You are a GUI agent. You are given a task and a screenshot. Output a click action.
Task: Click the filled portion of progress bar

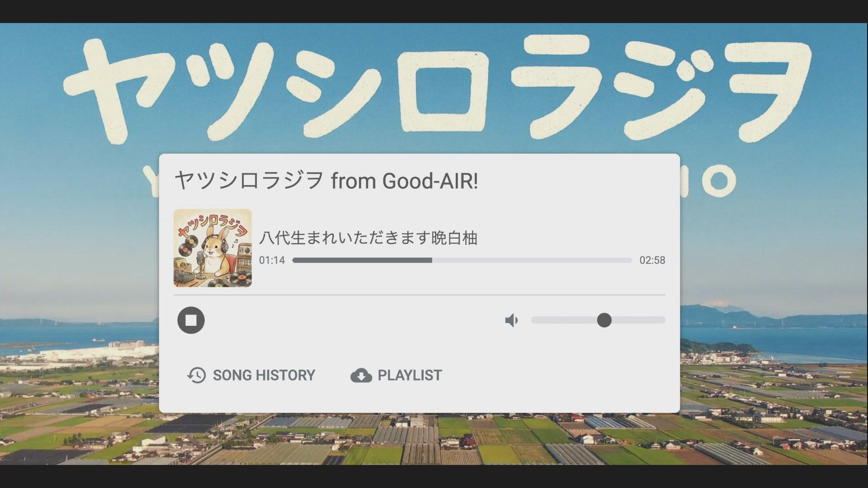[362, 260]
